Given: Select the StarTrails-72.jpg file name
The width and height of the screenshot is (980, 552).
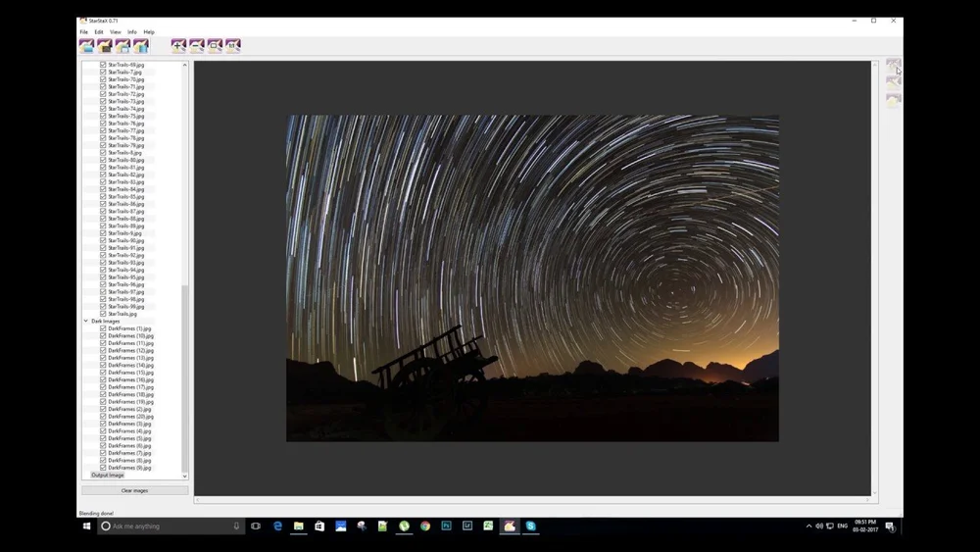Looking at the screenshot, I should point(125,94).
